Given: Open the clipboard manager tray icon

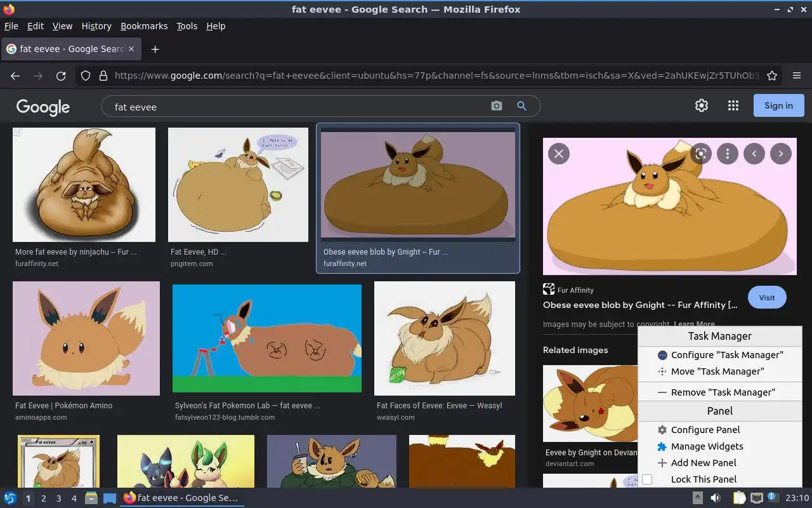Looking at the screenshot, I should click(x=739, y=498).
